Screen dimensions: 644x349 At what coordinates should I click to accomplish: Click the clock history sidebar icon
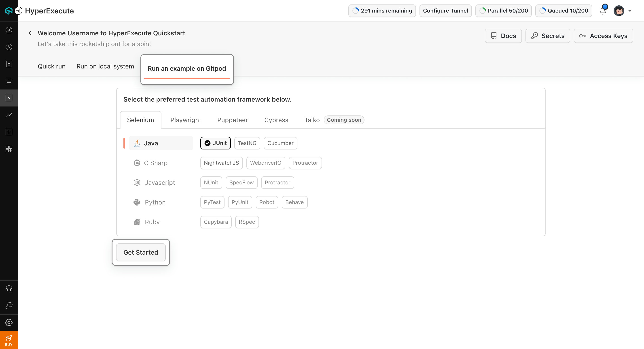coord(9,47)
